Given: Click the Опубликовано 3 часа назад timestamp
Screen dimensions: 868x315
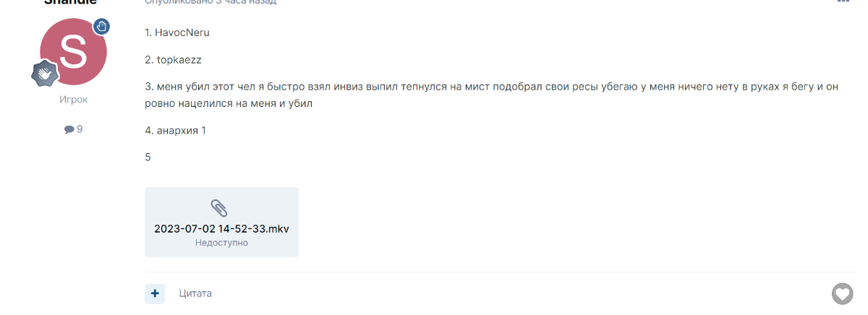Looking at the screenshot, I should pyautogui.click(x=210, y=2).
